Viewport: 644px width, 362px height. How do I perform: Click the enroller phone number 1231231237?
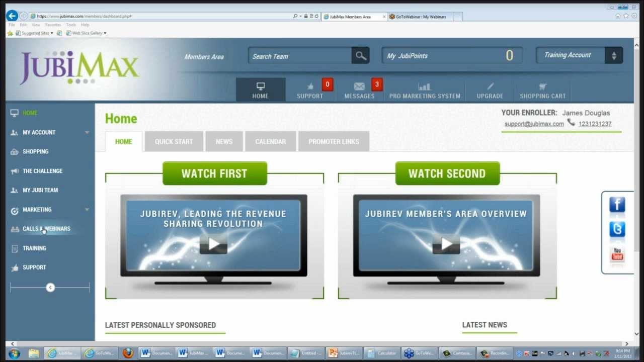[595, 124]
